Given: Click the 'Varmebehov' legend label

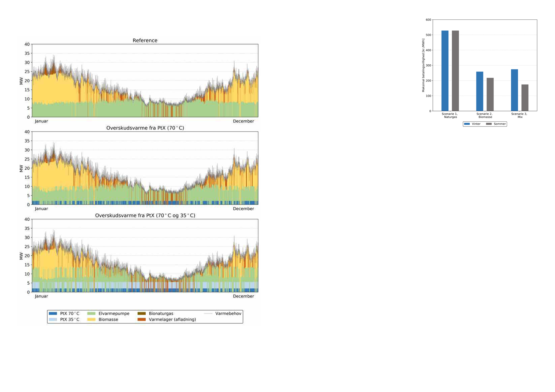Looking at the screenshot, I should point(228,314).
